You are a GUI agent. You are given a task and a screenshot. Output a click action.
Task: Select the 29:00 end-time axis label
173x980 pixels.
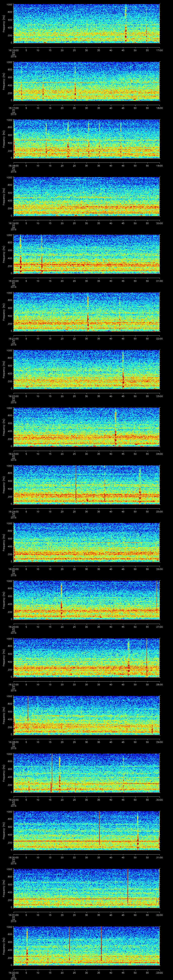point(160,742)
